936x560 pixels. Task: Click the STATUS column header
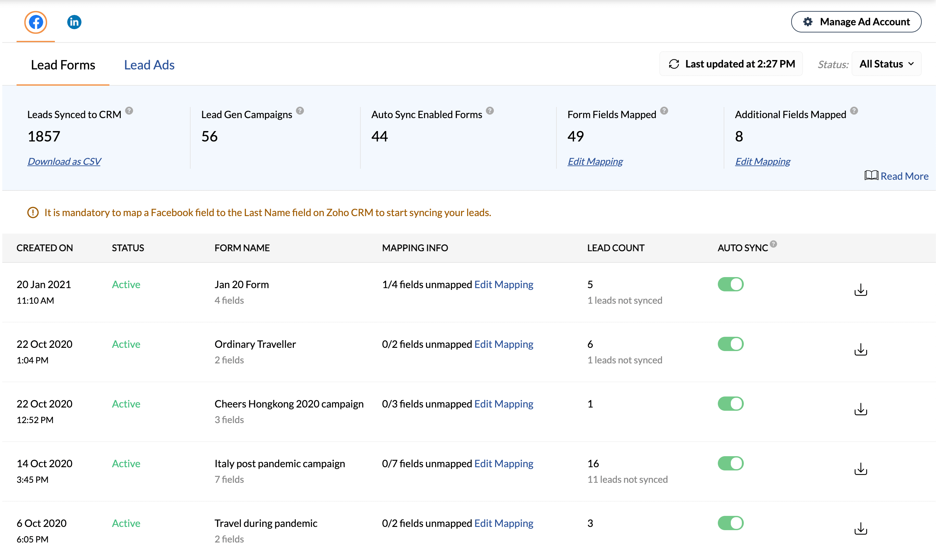tap(128, 248)
